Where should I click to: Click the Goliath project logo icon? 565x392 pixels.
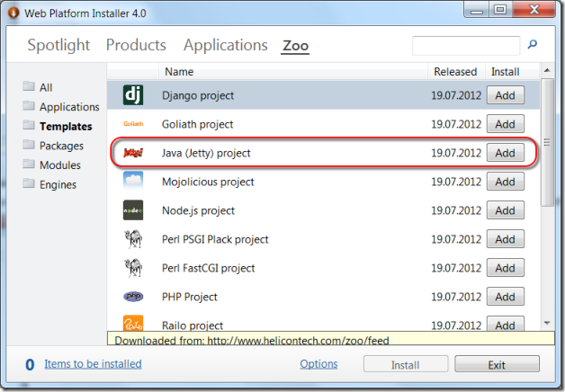point(132,124)
